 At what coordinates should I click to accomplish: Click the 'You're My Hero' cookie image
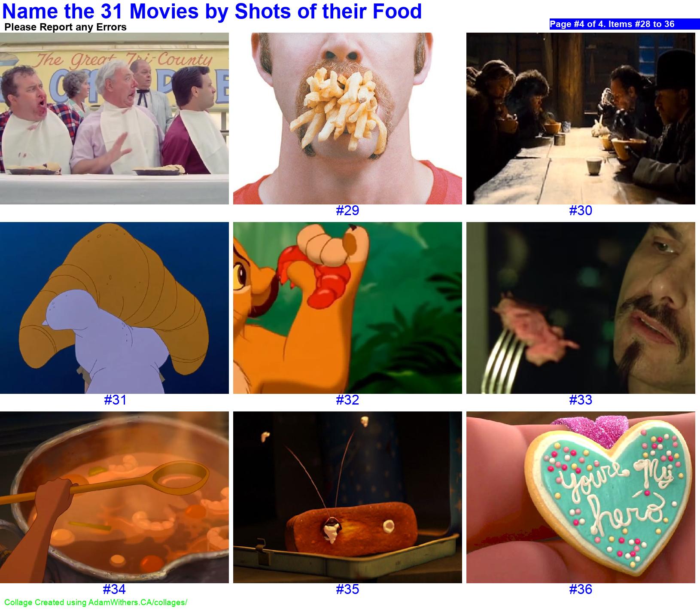[x=581, y=497]
